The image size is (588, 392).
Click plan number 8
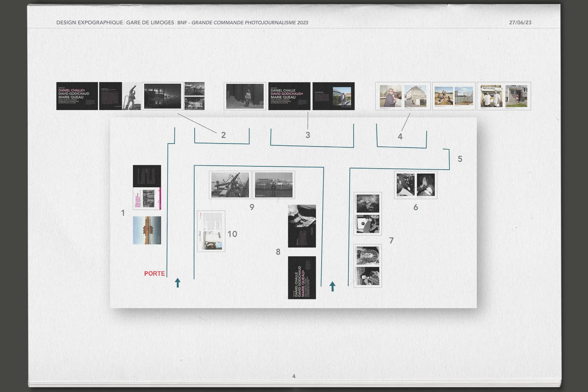(x=278, y=252)
